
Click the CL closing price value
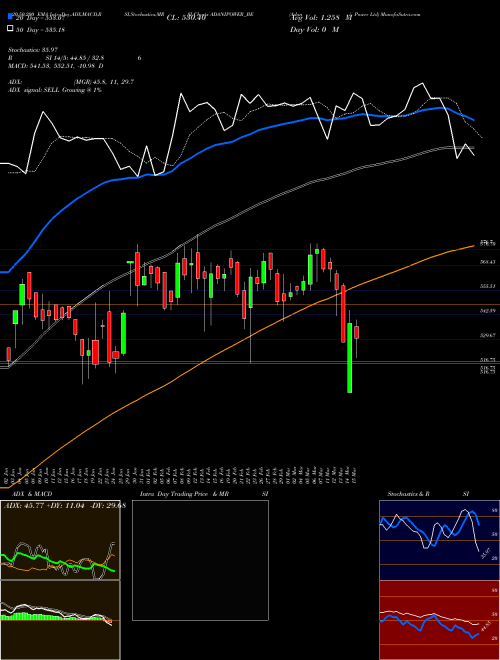click(x=186, y=18)
